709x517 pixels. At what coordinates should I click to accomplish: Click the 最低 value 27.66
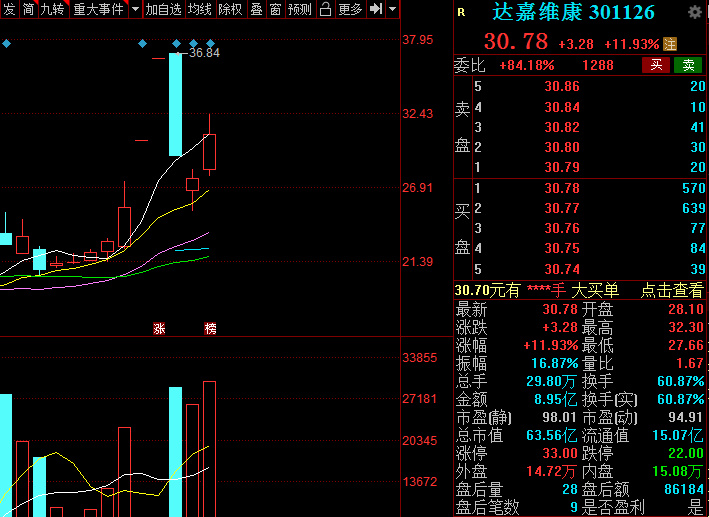[x=686, y=345]
